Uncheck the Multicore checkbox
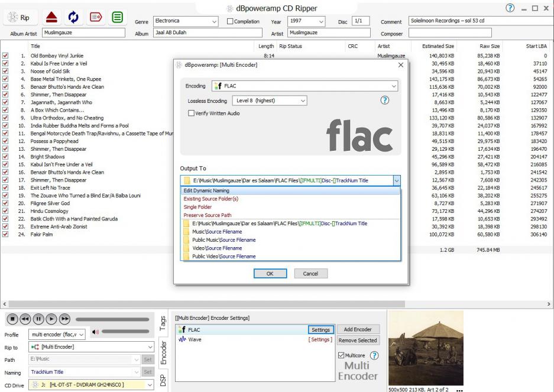The image size is (554, 392). click(341, 355)
